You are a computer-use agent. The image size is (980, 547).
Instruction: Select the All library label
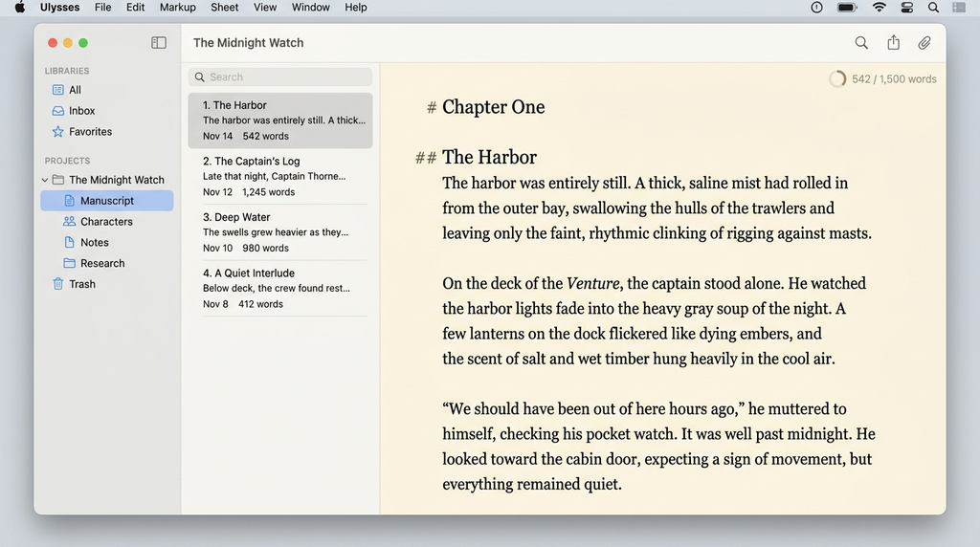point(75,90)
